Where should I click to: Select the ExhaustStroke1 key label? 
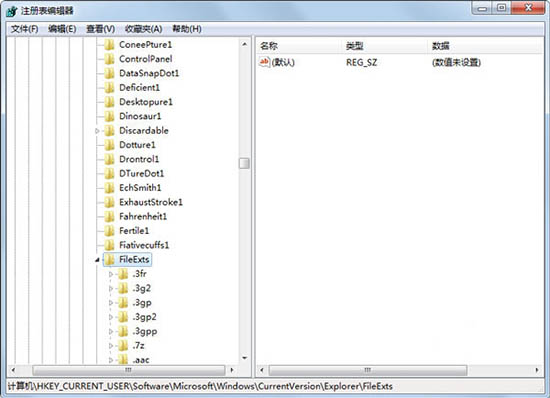pyautogui.click(x=151, y=202)
